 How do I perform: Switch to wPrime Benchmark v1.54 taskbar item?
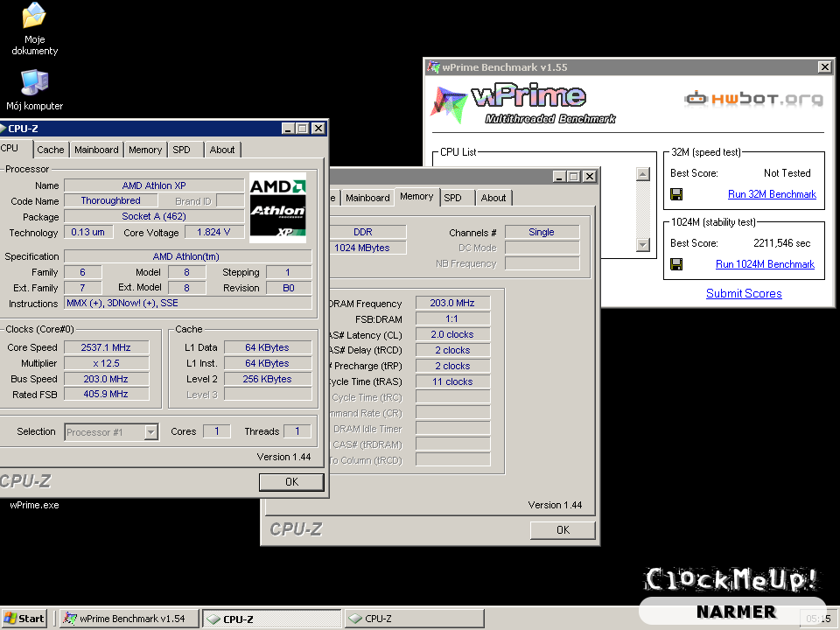129,619
